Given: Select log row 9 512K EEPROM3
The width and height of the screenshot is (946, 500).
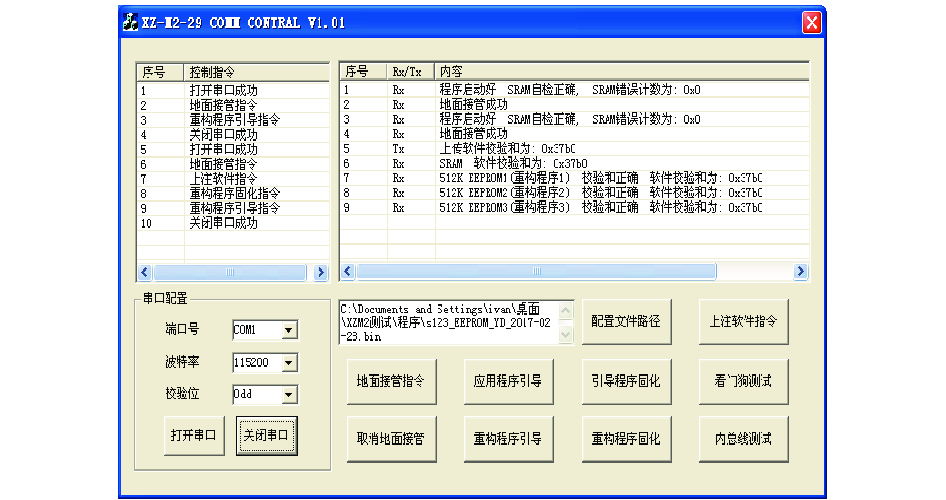Looking at the screenshot, I should [574, 207].
